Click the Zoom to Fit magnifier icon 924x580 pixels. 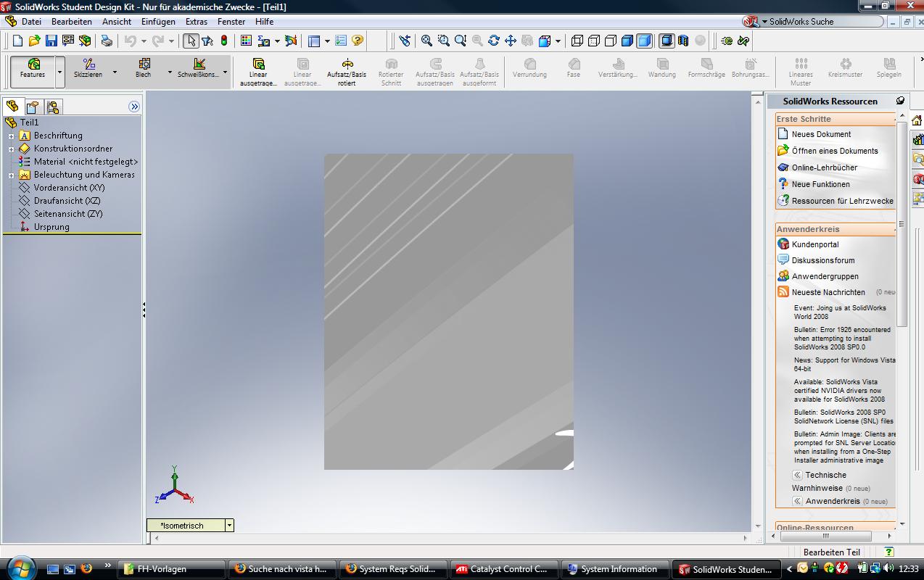click(427, 41)
